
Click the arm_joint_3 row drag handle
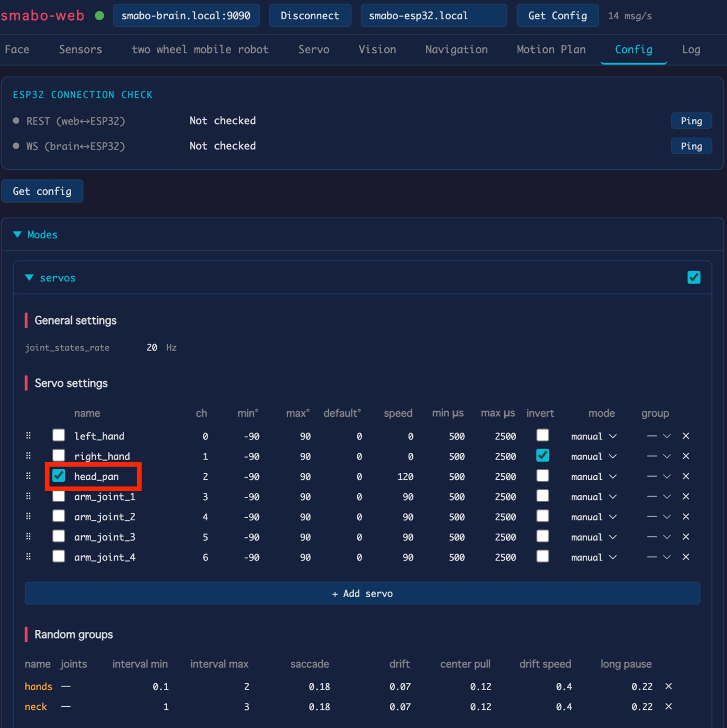pyautogui.click(x=29, y=536)
